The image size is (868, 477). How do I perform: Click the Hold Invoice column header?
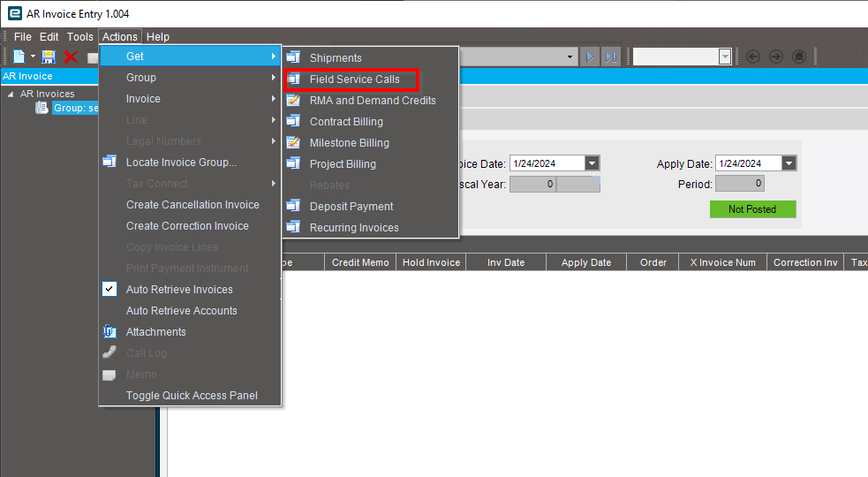431,262
